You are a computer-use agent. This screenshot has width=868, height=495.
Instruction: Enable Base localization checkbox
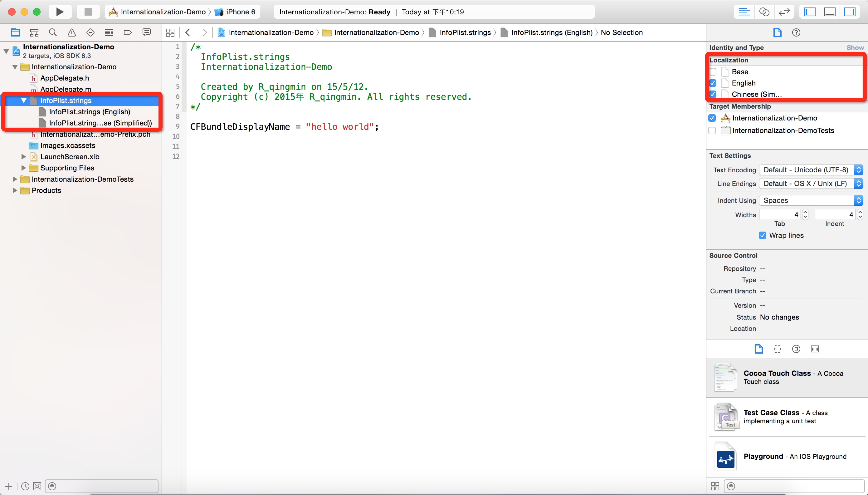(713, 71)
